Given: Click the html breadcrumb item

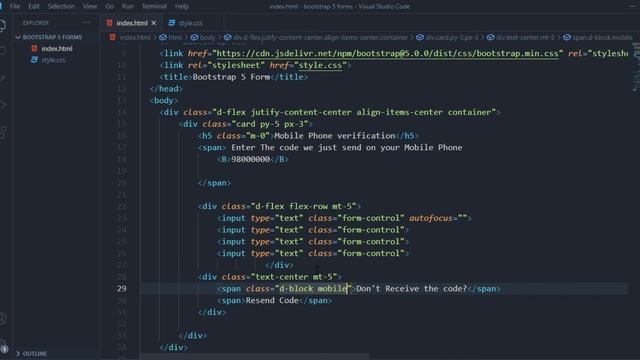Looking at the screenshot, I should [175, 37].
